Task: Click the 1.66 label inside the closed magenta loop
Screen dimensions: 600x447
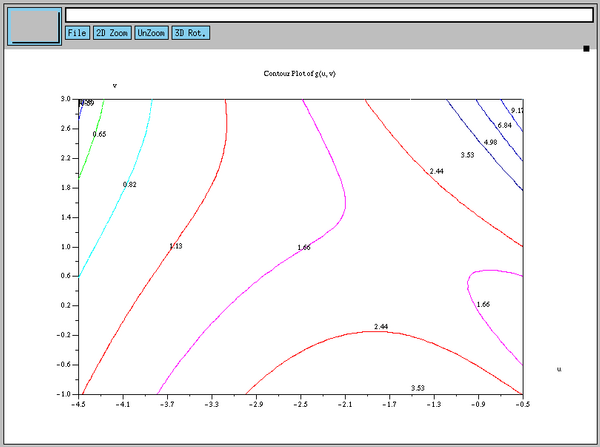Action: click(483, 304)
